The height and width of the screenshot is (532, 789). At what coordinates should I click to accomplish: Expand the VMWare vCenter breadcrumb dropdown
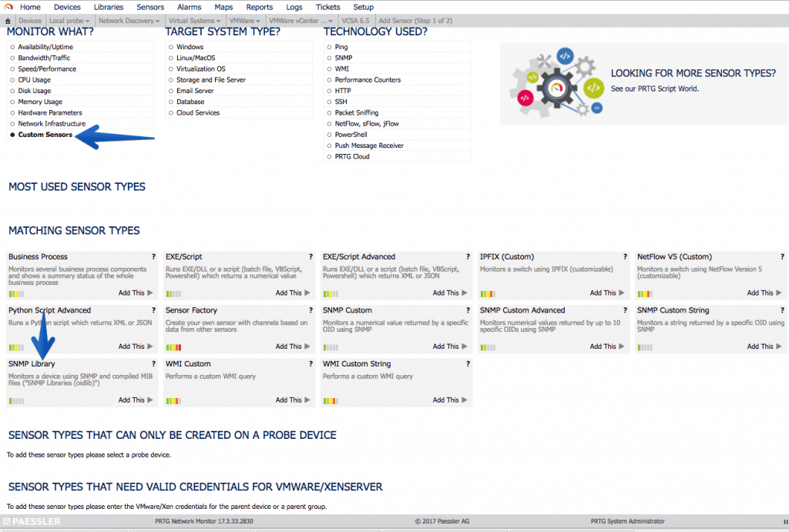(x=331, y=21)
